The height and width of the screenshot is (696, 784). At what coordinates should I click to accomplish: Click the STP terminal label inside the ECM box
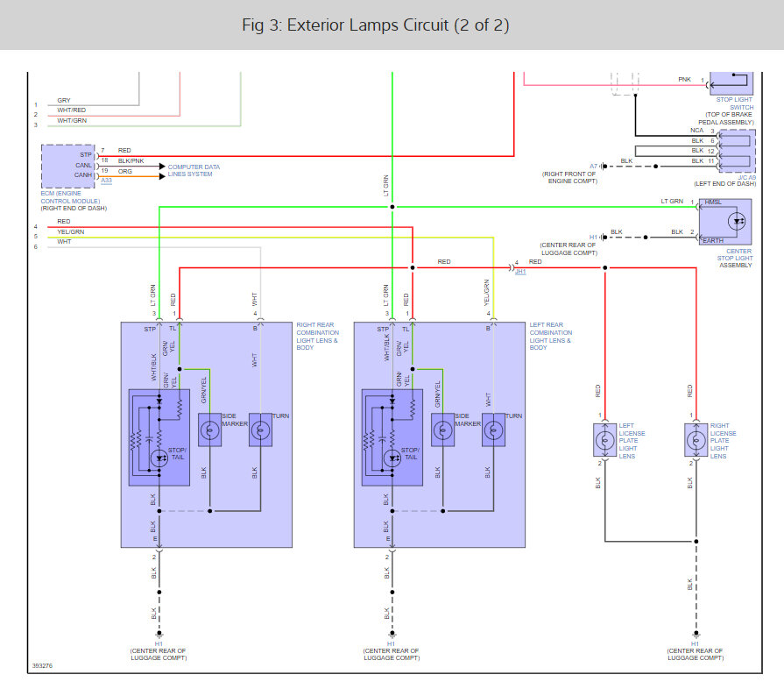(86, 155)
